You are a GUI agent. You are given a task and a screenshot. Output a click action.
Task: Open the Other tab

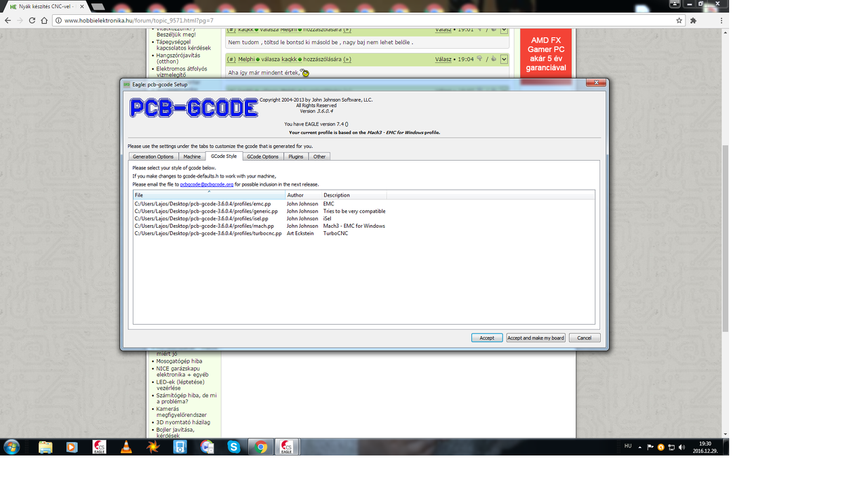tap(319, 157)
